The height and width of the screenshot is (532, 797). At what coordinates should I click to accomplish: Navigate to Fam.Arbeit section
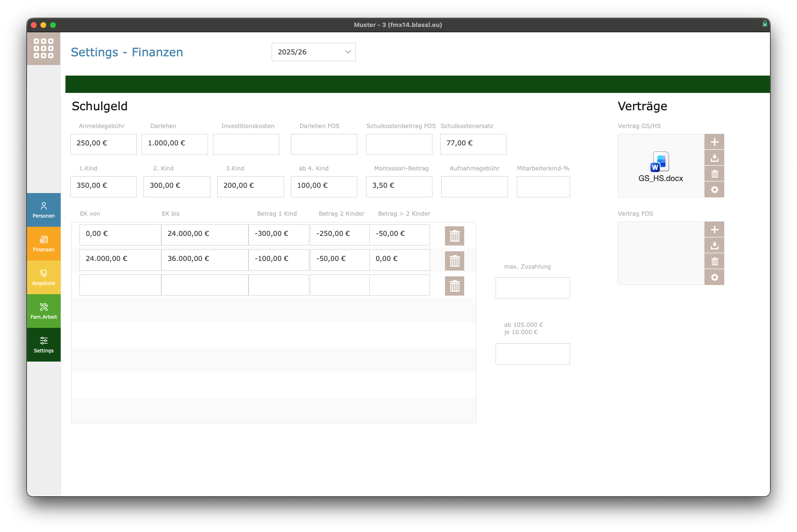(x=44, y=311)
